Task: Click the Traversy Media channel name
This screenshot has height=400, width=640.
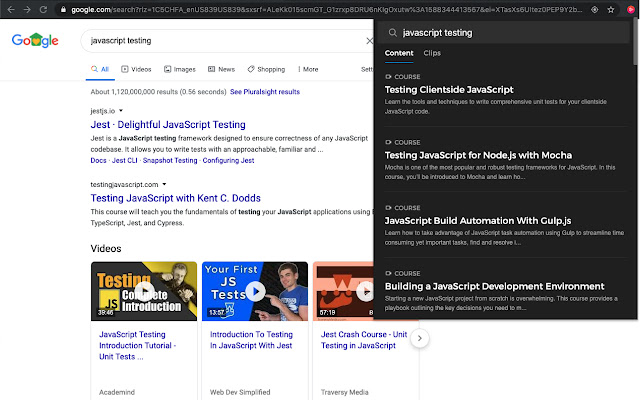Action: tap(344, 392)
